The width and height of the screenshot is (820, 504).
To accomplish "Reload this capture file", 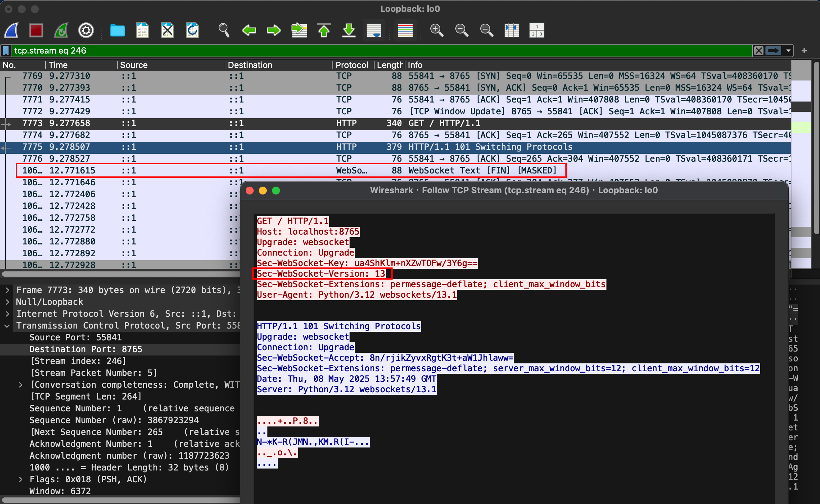I will point(192,30).
